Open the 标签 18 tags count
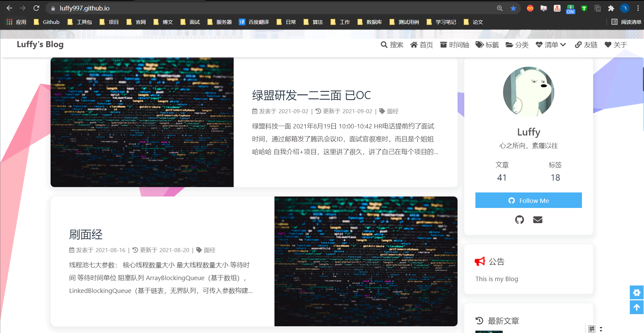644x333 pixels. coord(555,172)
